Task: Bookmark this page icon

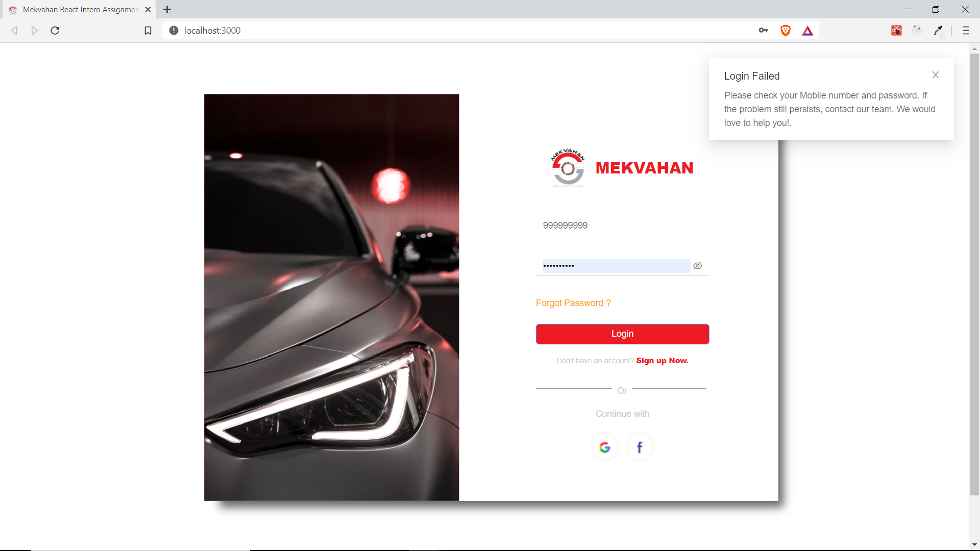Action: 148,31
